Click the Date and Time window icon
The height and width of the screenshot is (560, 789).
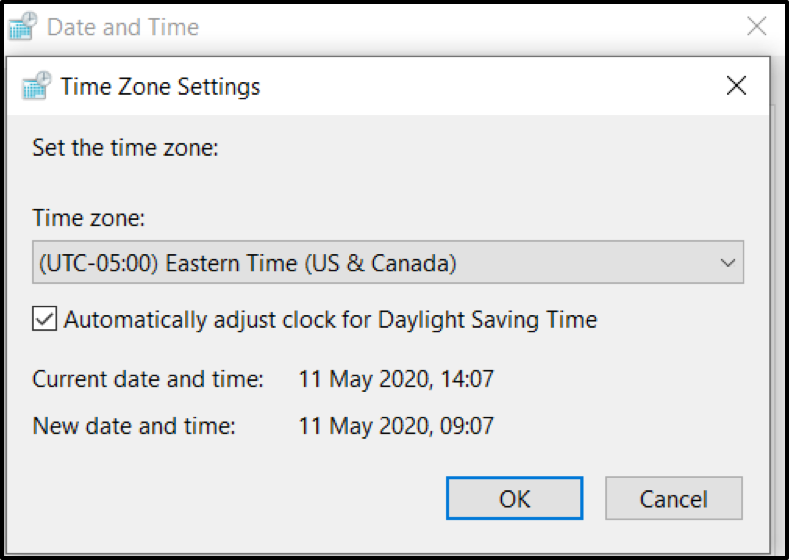click(x=24, y=27)
